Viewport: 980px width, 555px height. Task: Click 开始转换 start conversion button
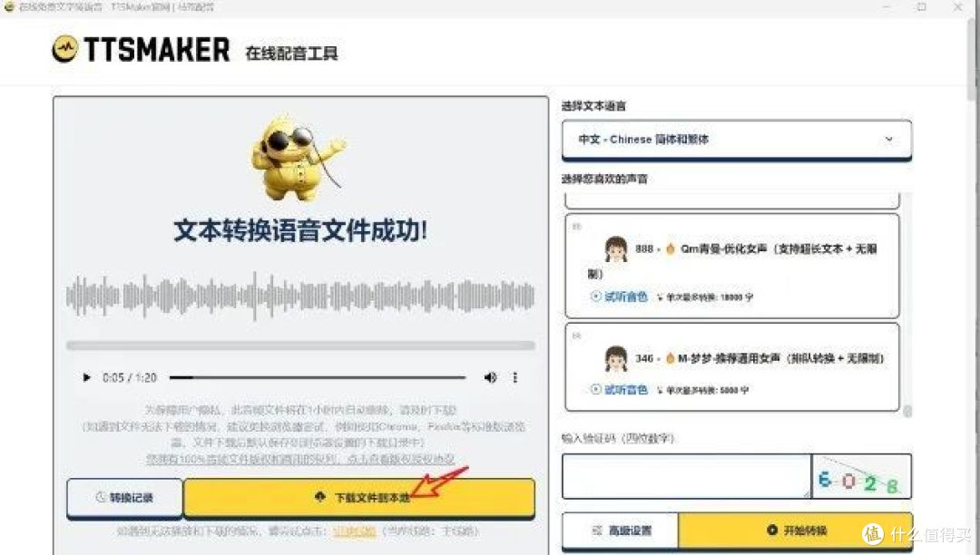point(796,531)
